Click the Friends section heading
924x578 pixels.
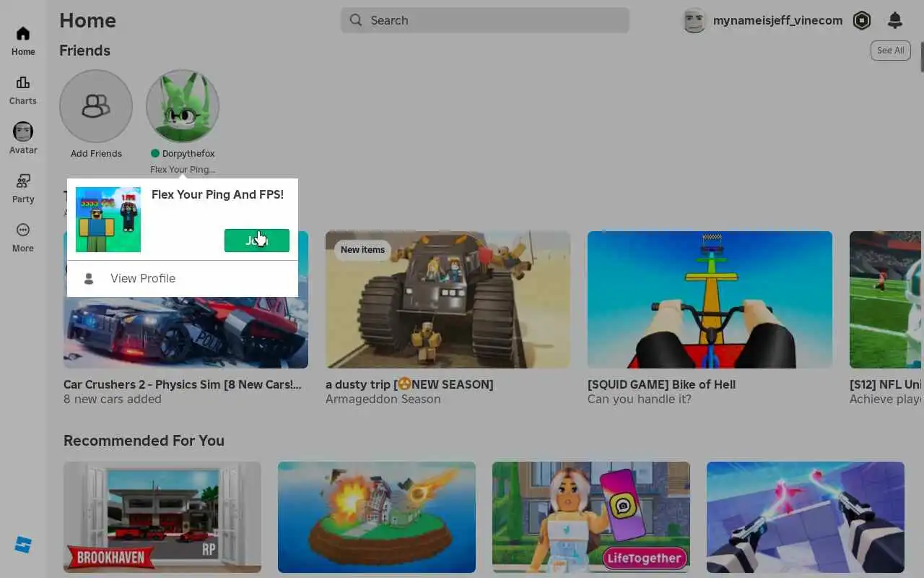click(84, 51)
